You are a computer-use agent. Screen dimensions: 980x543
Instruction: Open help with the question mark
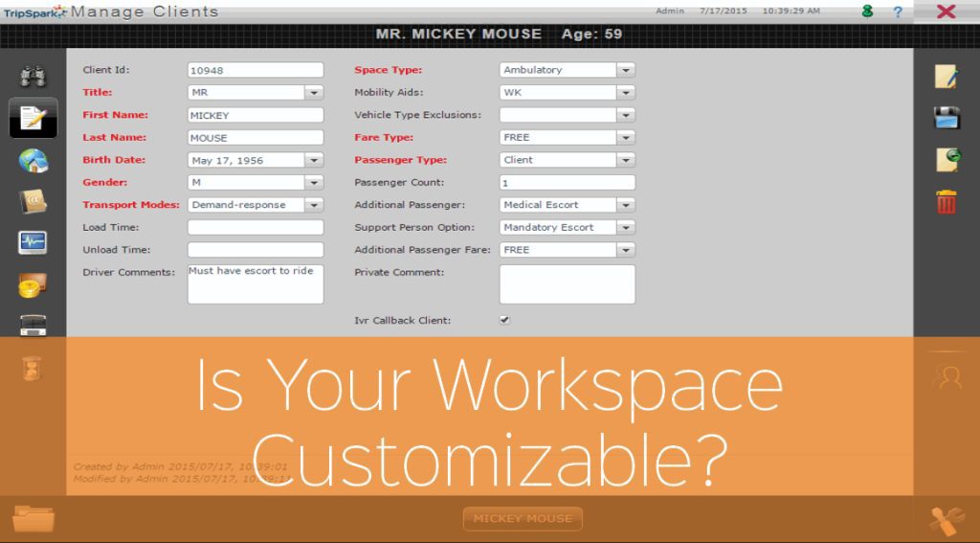(x=898, y=11)
